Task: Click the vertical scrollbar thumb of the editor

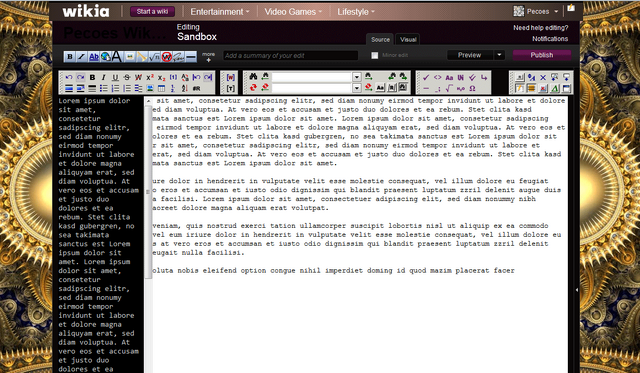Action: 148,192
